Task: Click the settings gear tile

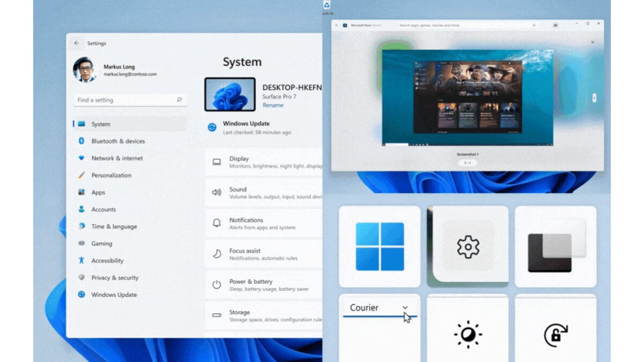Action: pyautogui.click(x=467, y=246)
